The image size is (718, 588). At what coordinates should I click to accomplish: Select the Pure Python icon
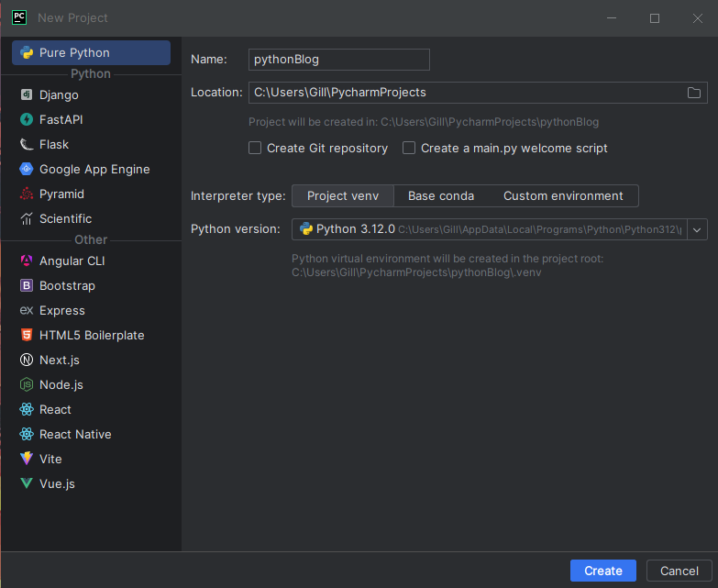point(27,52)
